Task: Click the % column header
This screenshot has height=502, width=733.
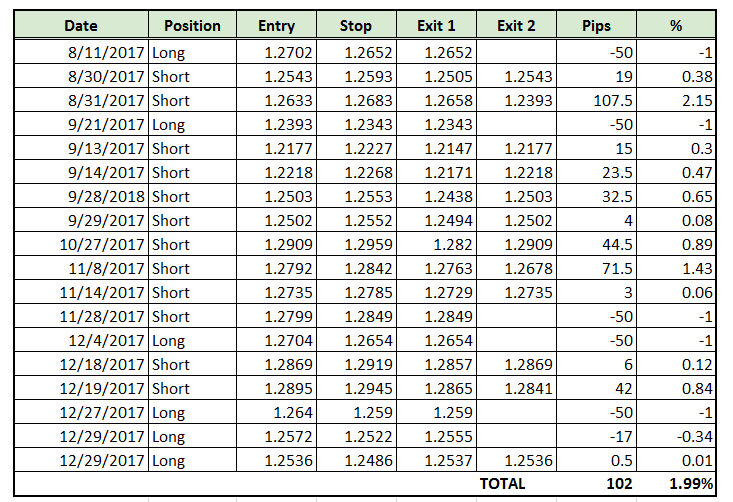Action: click(676, 25)
